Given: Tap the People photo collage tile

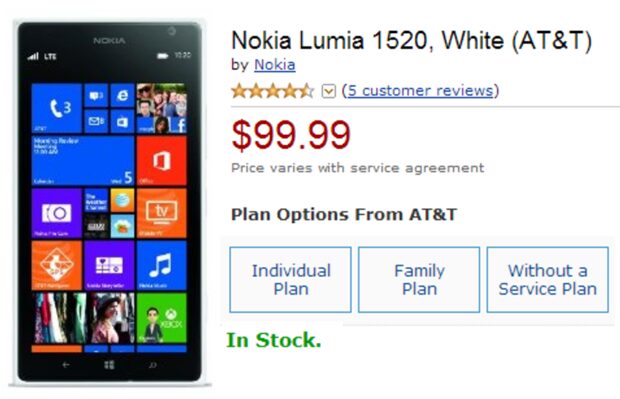Looking at the screenshot, I should [x=161, y=108].
